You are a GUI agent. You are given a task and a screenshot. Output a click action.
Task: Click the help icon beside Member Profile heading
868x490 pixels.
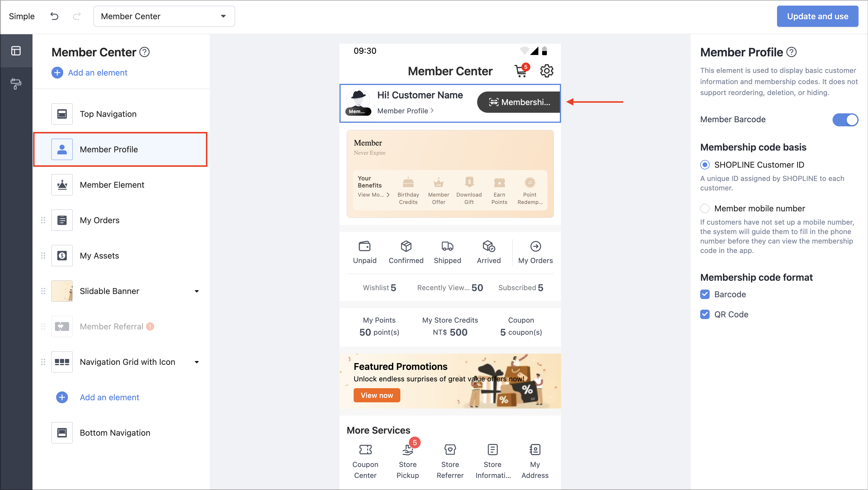click(x=791, y=52)
